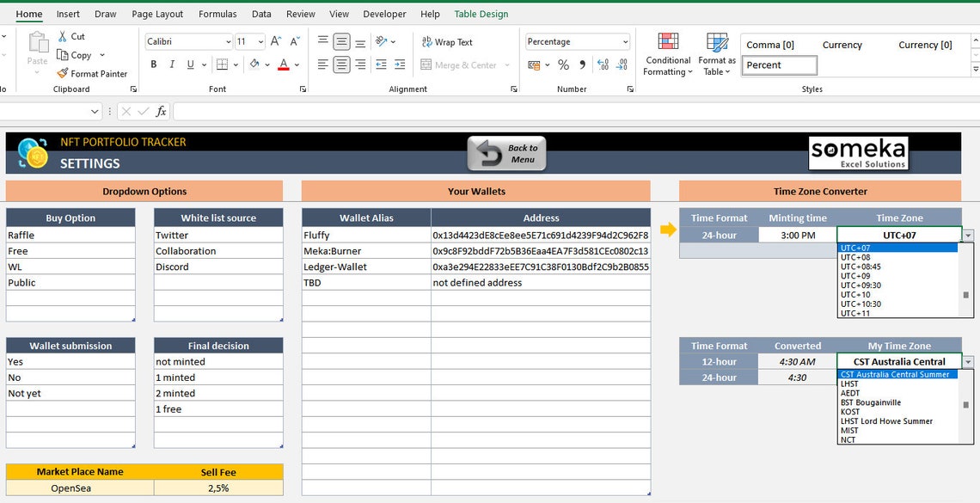This screenshot has height=503, width=980.
Task: Apply the Percent cell style
Action: (x=779, y=64)
